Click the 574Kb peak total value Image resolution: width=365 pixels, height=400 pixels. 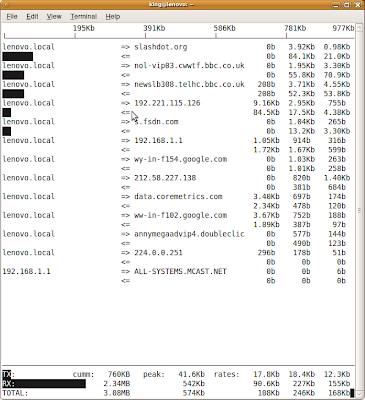tap(194, 393)
